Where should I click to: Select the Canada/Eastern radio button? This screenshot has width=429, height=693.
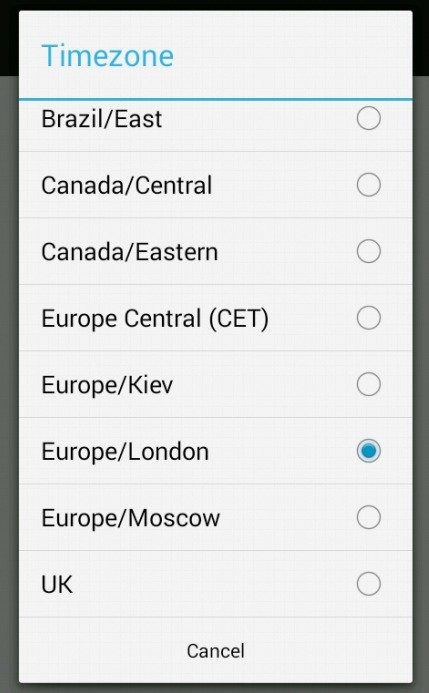coord(368,251)
